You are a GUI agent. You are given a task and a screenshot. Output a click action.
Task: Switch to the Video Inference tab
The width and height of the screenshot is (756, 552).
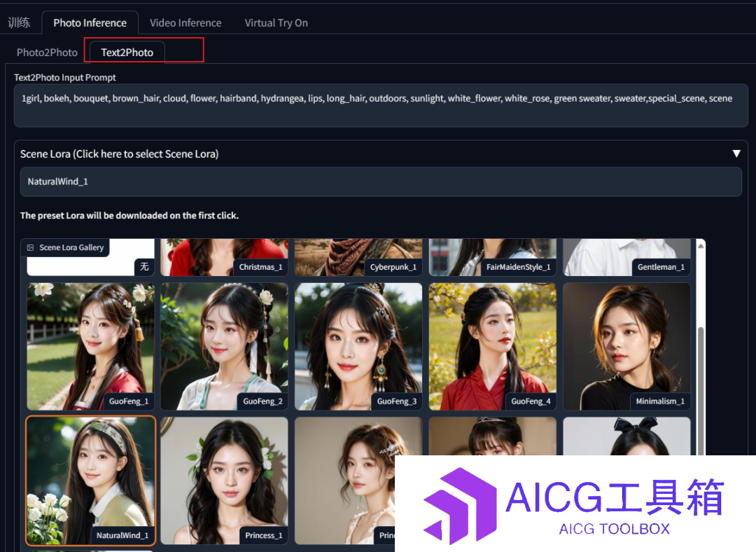point(185,22)
